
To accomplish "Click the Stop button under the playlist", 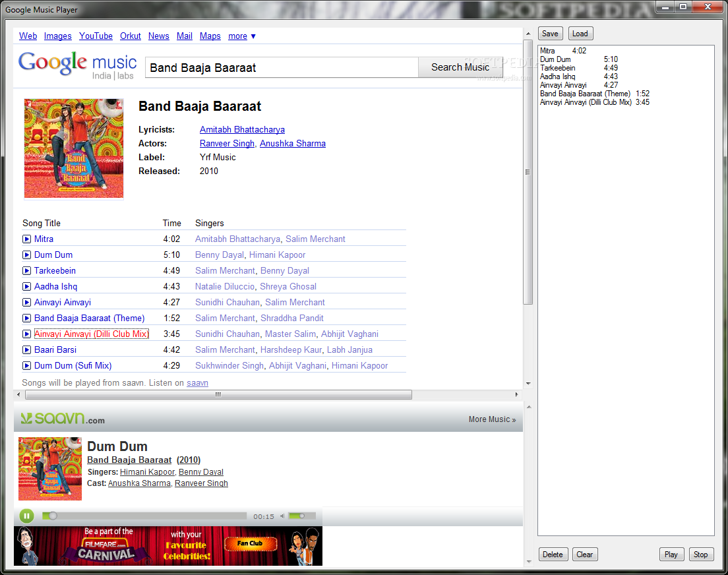I will (700, 555).
